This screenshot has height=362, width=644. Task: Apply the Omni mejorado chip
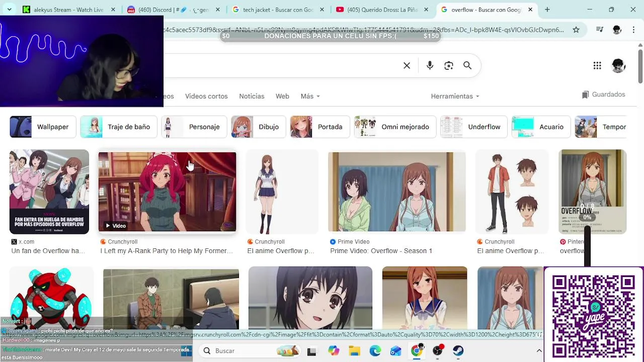click(x=395, y=127)
